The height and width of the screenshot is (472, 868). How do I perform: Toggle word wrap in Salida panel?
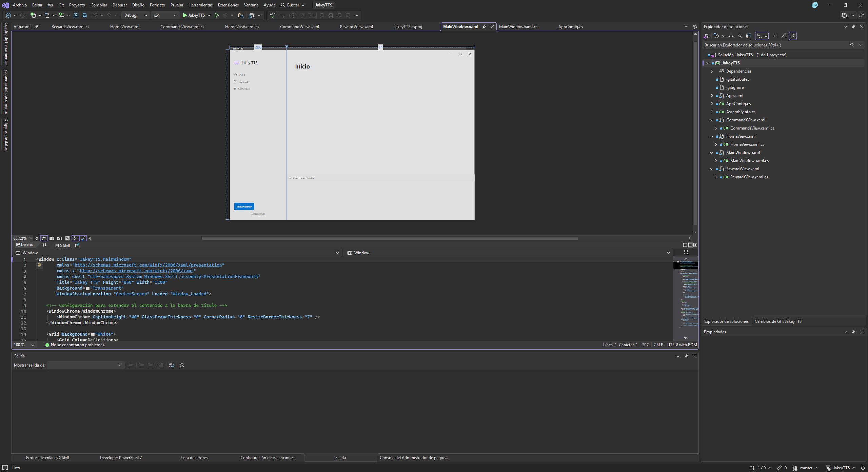(x=172, y=365)
